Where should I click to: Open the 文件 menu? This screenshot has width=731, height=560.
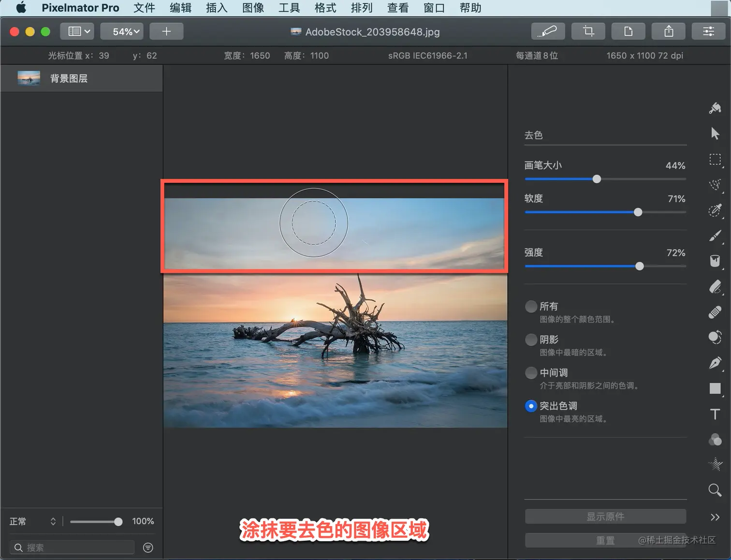(x=144, y=8)
